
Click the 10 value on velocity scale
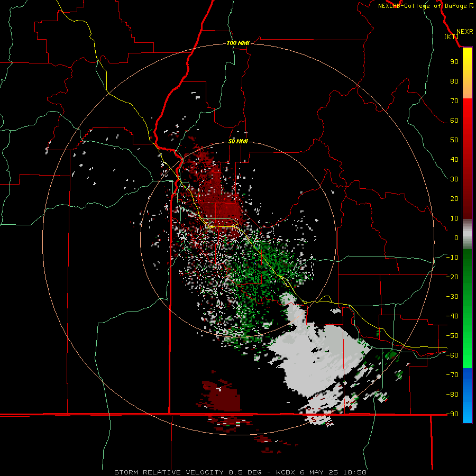[454, 218]
